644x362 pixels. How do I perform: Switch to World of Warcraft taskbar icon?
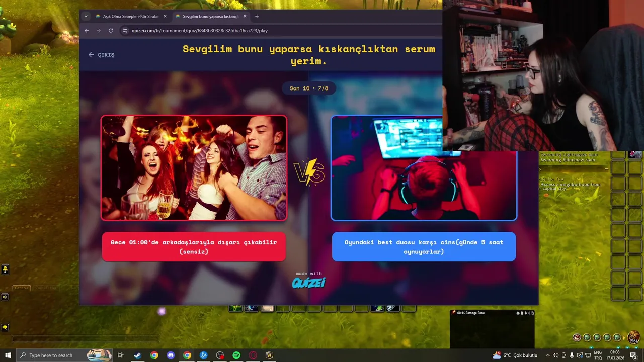(x=269, y=355)
